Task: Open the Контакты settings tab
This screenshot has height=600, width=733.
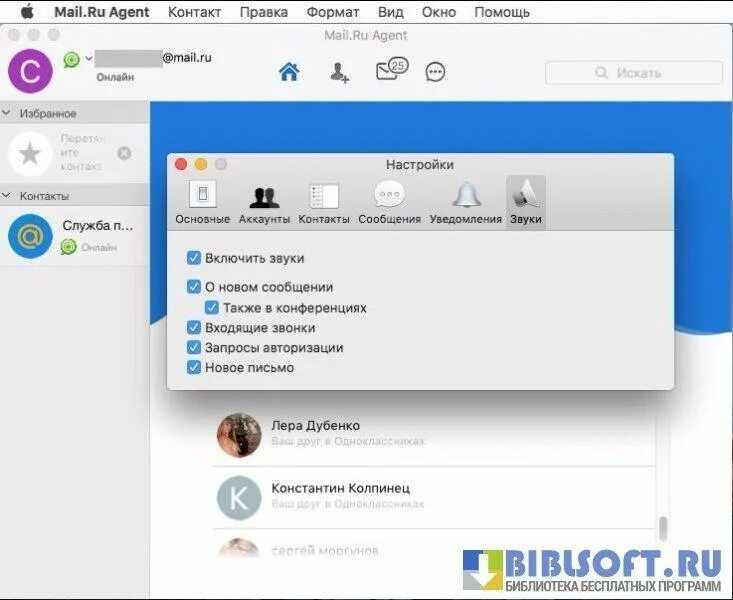Action: coord(323,202)
